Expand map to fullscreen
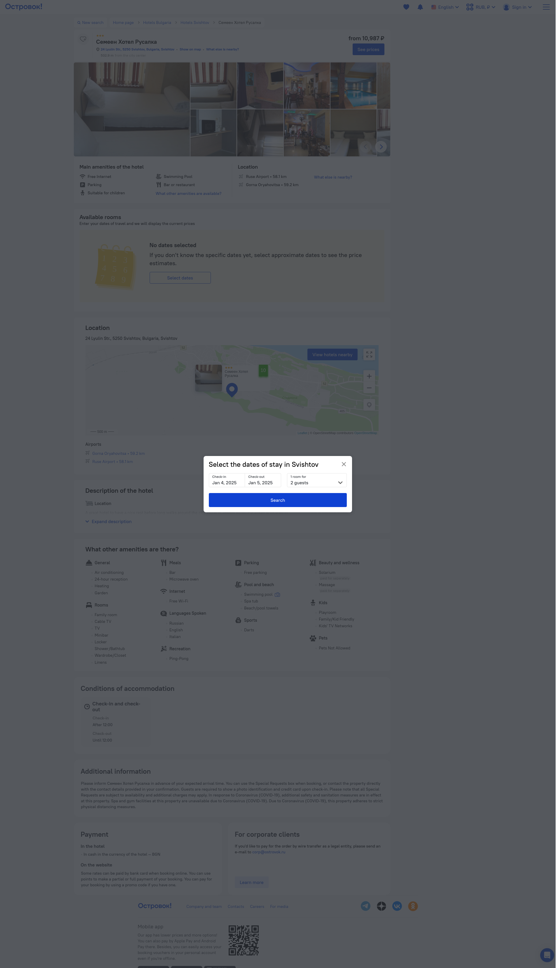This screenshot has width=560, height=968. (x=369, y=354)
